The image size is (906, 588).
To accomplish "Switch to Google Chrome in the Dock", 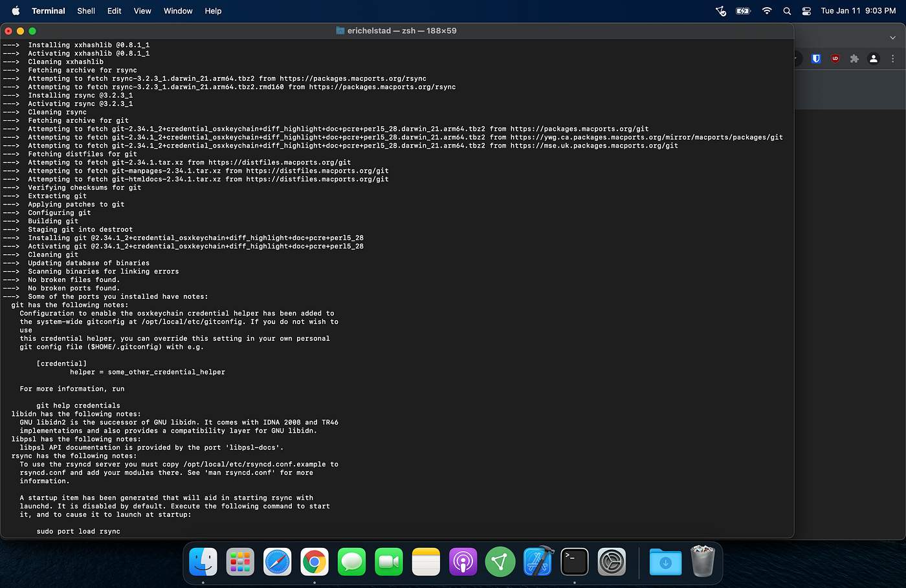I will tap(315, 561).
